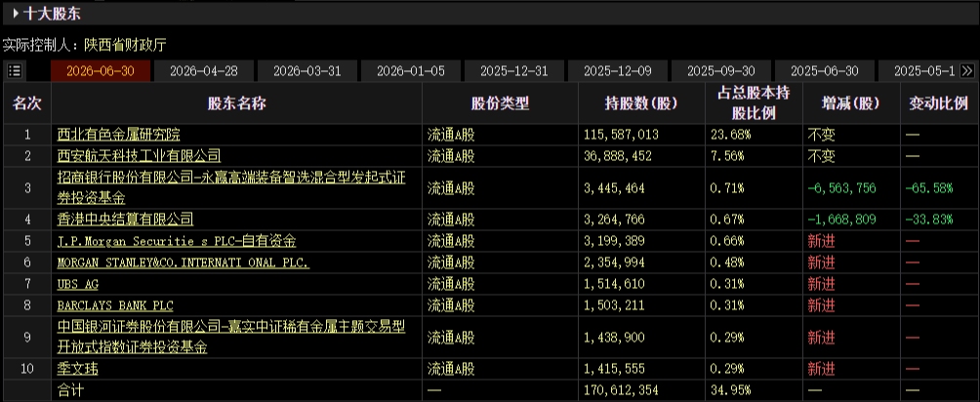Switch to the 2025-06-30 tab
This screenshot has width=980, height=402.
pos(825,70)
